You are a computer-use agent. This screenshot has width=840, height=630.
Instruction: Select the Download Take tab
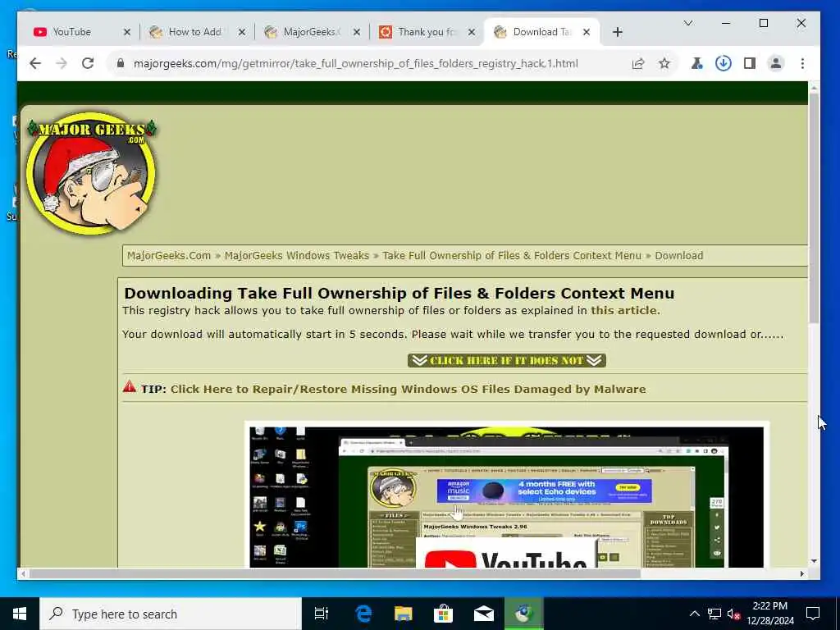click(x=541, y=32)
